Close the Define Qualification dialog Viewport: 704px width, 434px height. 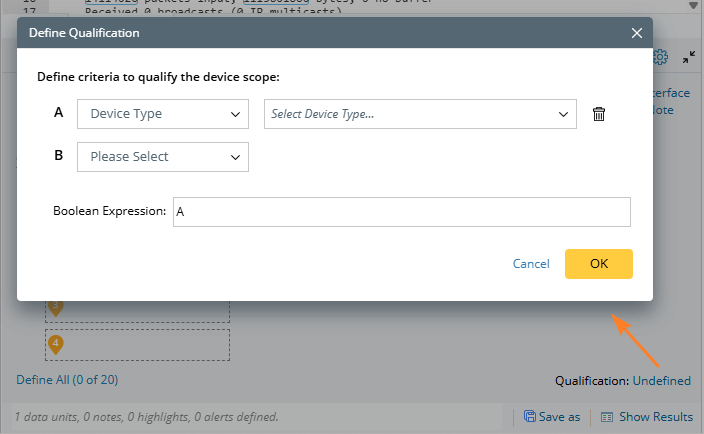(x=636, y=33)
